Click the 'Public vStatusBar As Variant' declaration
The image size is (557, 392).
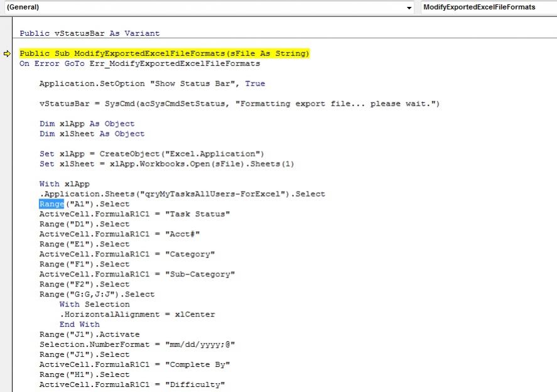(x=90, y=33)
